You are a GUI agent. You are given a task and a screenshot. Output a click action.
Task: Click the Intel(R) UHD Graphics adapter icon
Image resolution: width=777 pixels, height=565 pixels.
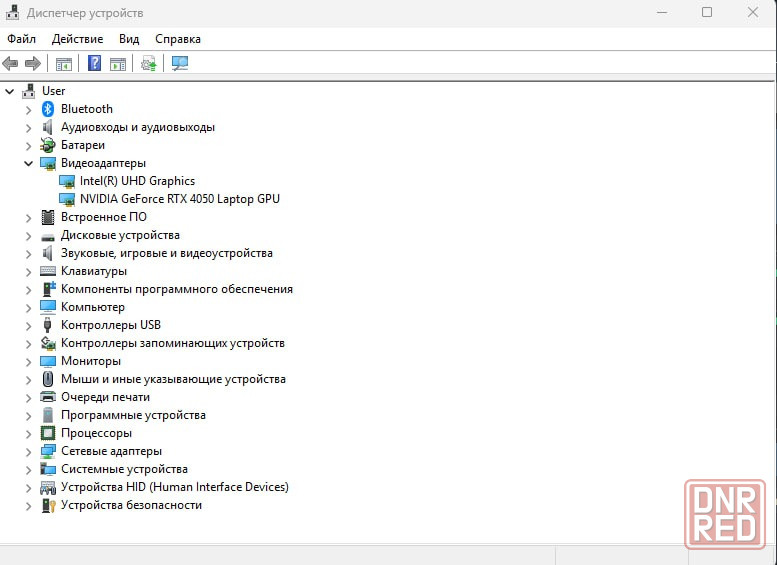point(67,181)
